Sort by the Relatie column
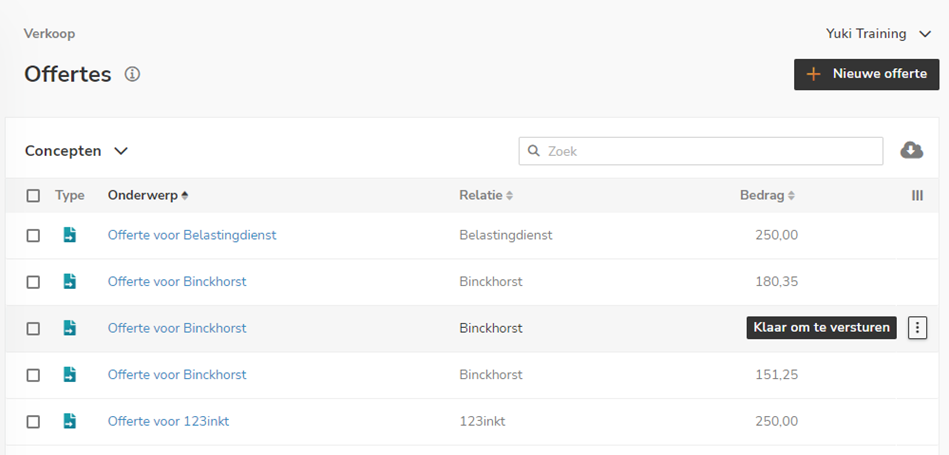The height and width of the screenshot is (455, 949). pyautogui.click(x=486, y=196)
